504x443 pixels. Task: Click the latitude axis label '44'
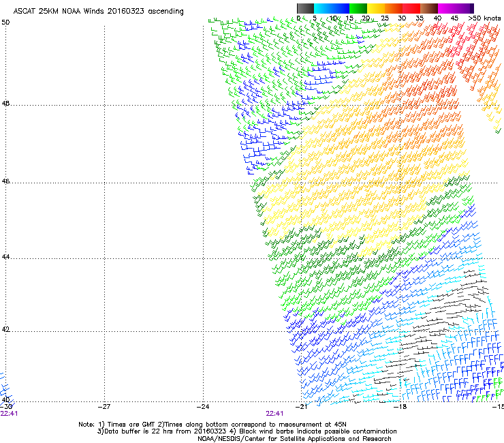5,257
